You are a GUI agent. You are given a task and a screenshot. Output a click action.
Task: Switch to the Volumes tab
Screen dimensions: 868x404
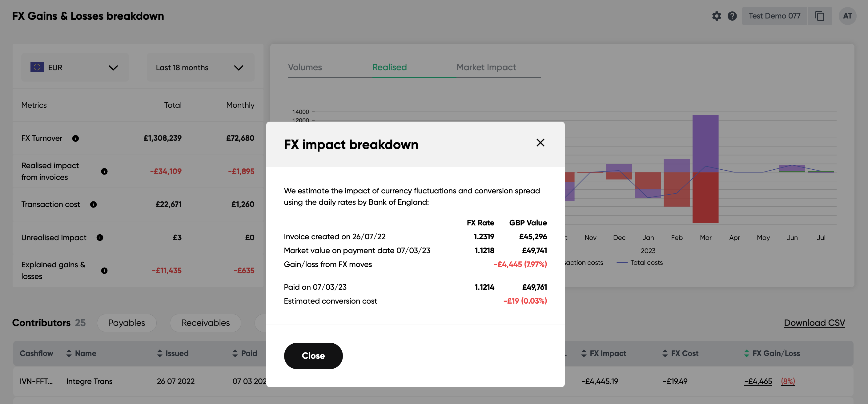click(x=305, y=67)
